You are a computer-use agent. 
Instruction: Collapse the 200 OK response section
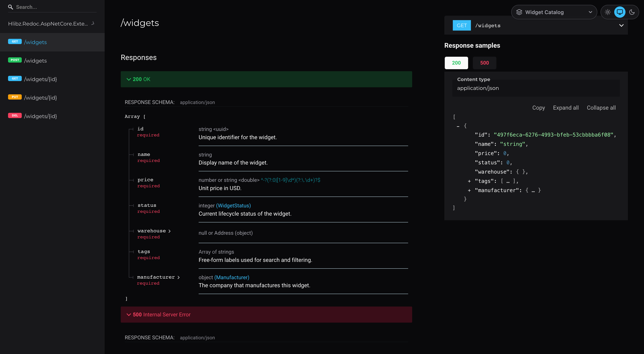click(266, 79)
